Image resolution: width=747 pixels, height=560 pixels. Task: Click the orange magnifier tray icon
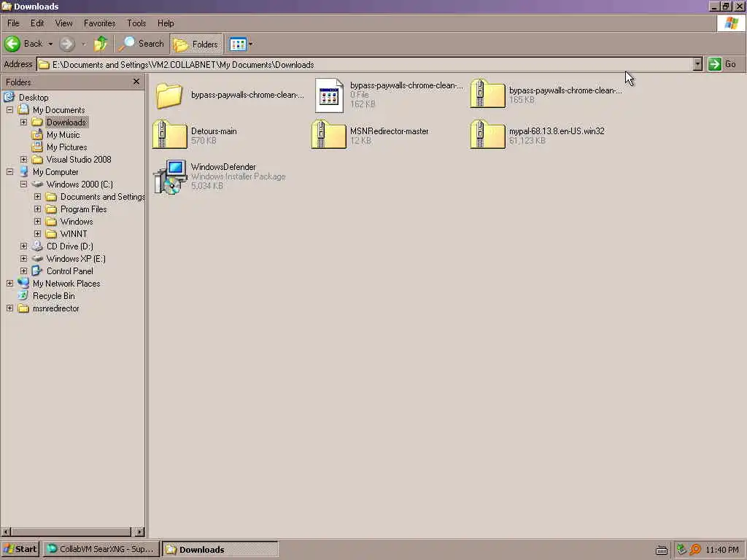[x=695, y=550]
